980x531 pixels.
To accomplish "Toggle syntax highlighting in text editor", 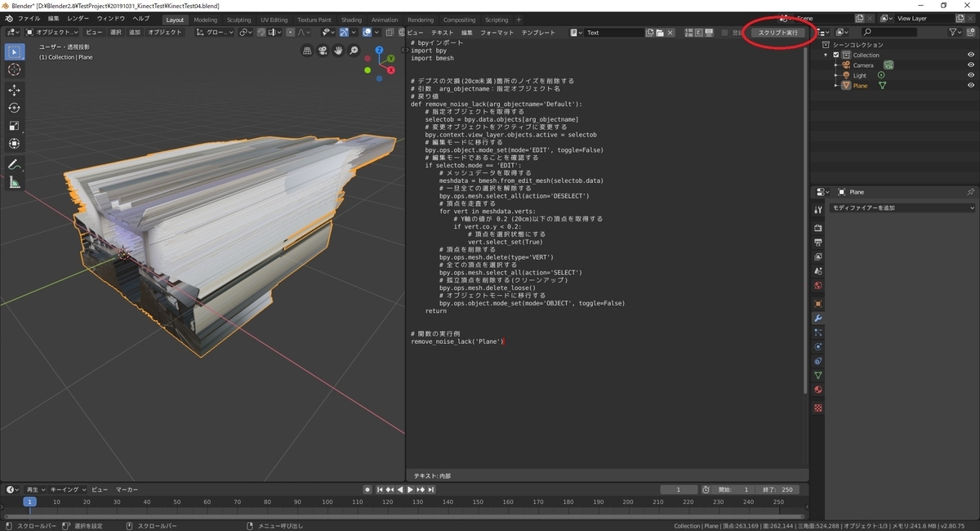I will (708, 33).
